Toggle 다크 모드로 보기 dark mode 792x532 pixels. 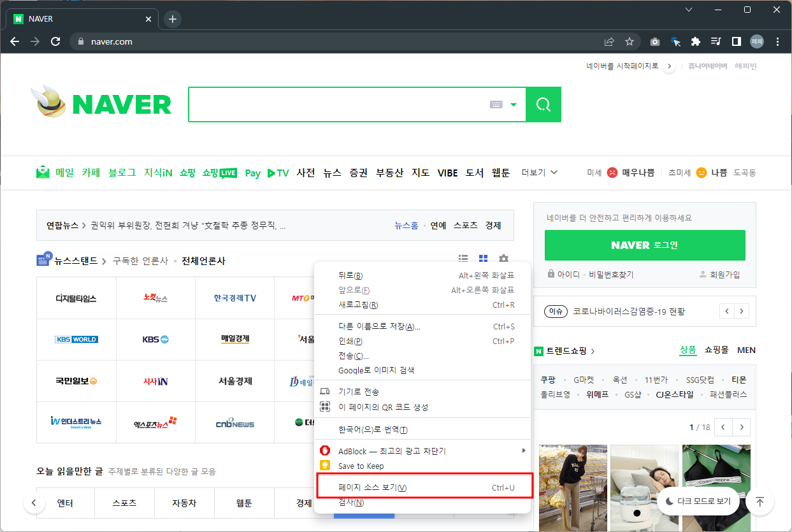tap(698, 501)
